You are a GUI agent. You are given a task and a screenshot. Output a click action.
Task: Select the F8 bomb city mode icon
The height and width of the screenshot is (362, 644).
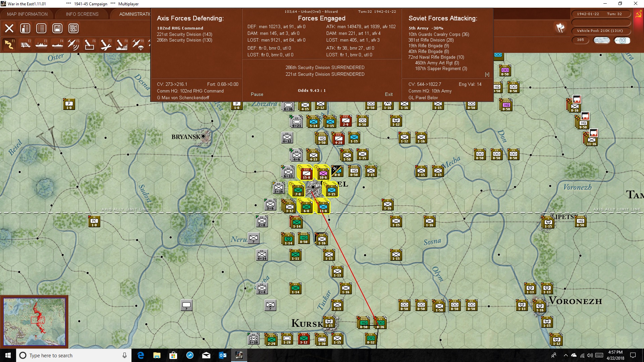tap(122, 44)
